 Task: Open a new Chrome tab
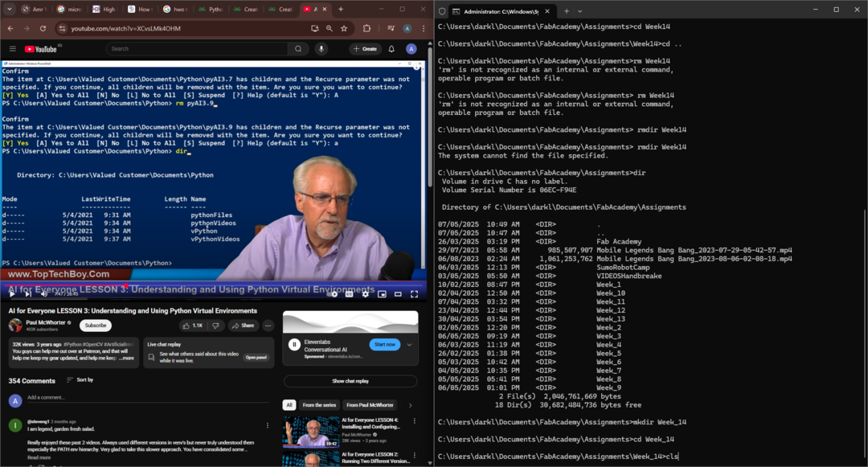click(x=341, y=9)
